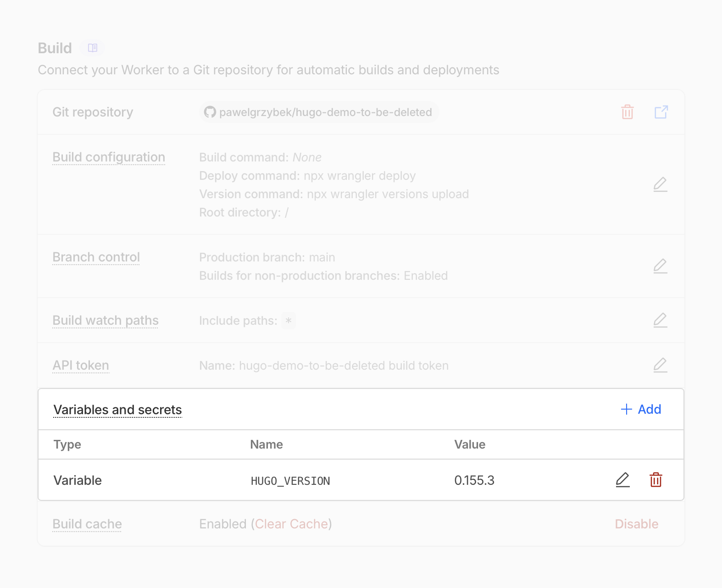Click the GitHub icon on the repository badge
722x588 pixels.
(210, 112)
